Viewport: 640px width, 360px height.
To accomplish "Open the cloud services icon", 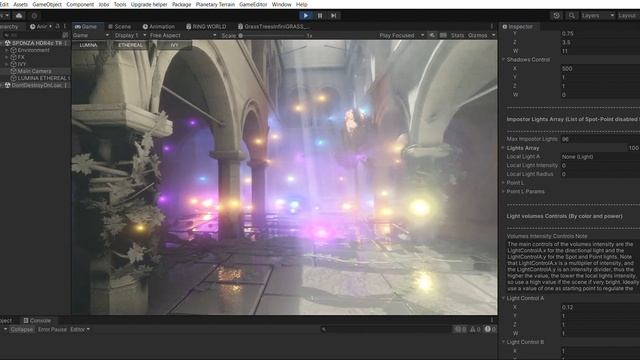I will (x=19, y=16).
